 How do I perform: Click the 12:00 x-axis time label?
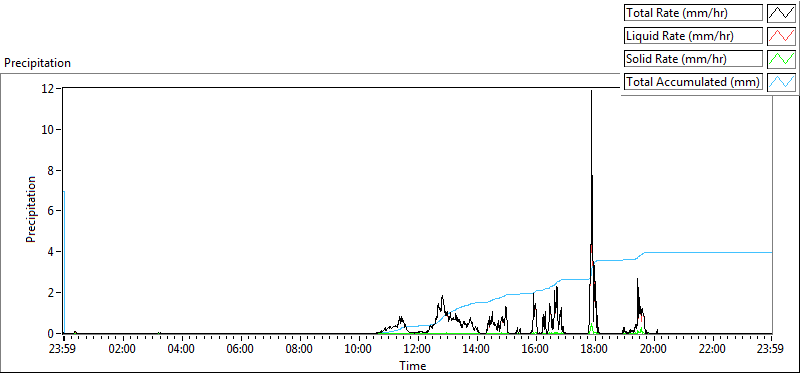click(418, 350)
